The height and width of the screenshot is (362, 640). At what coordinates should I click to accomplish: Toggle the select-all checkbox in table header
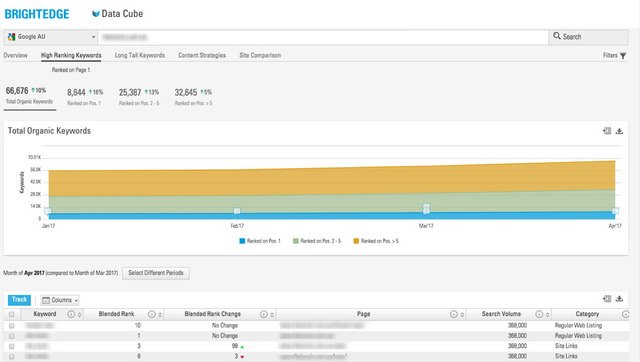pos(11,314)
